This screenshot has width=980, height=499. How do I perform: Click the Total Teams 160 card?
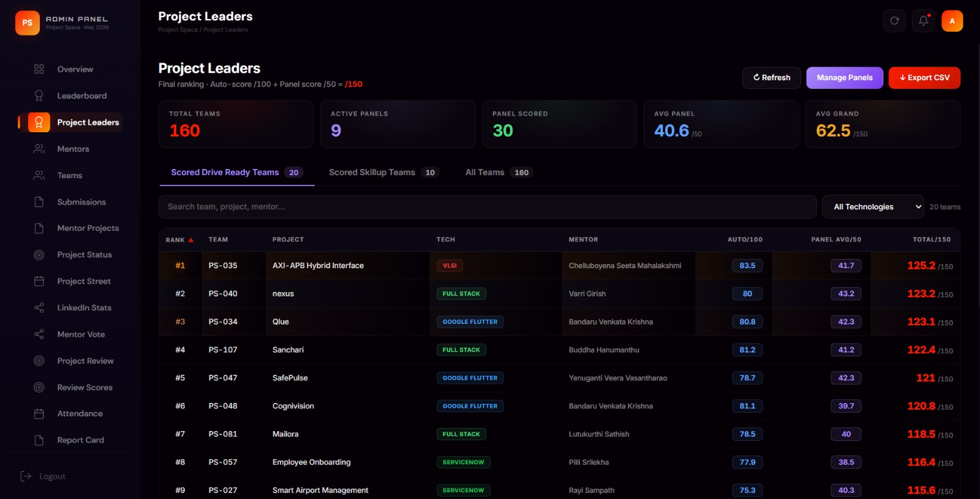(x=236, y=124)
